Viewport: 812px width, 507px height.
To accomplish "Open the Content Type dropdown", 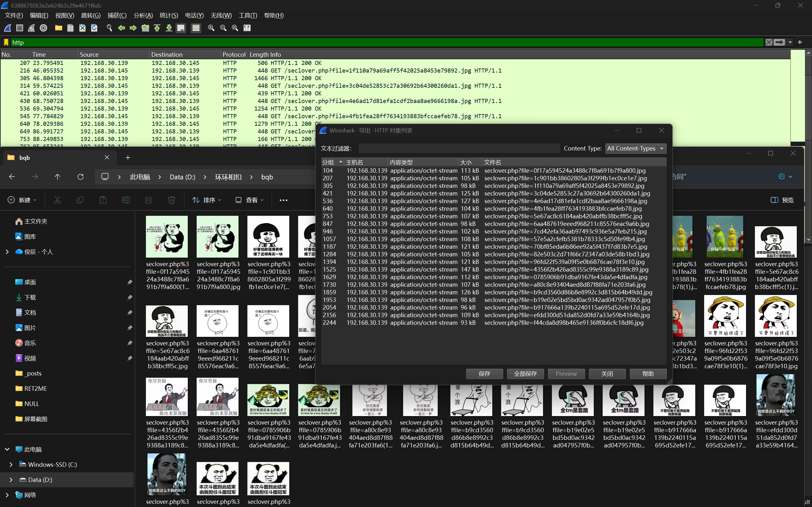I will (636, 149).
